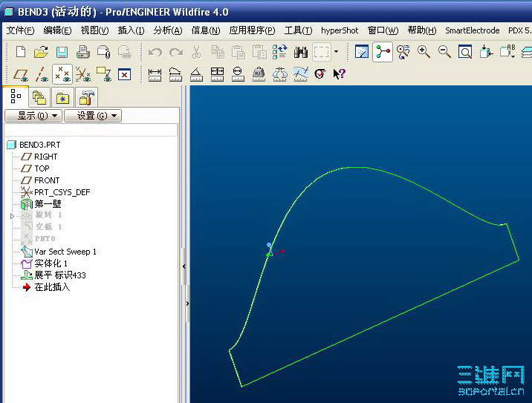The image size is (532, 403).
Task: Create a new file with New icon
Action: pos(21,52)
